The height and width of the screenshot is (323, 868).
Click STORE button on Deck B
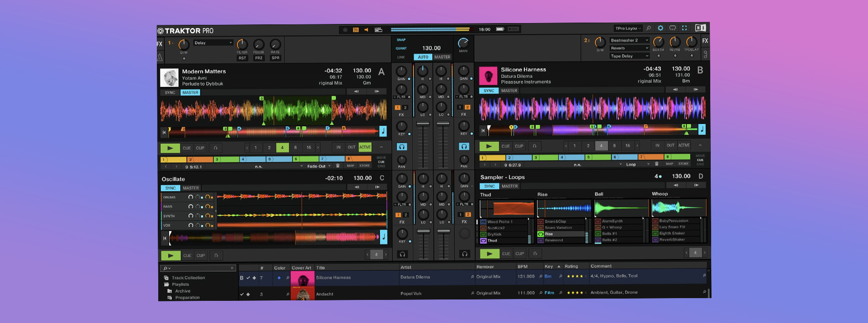pos(684,164)
